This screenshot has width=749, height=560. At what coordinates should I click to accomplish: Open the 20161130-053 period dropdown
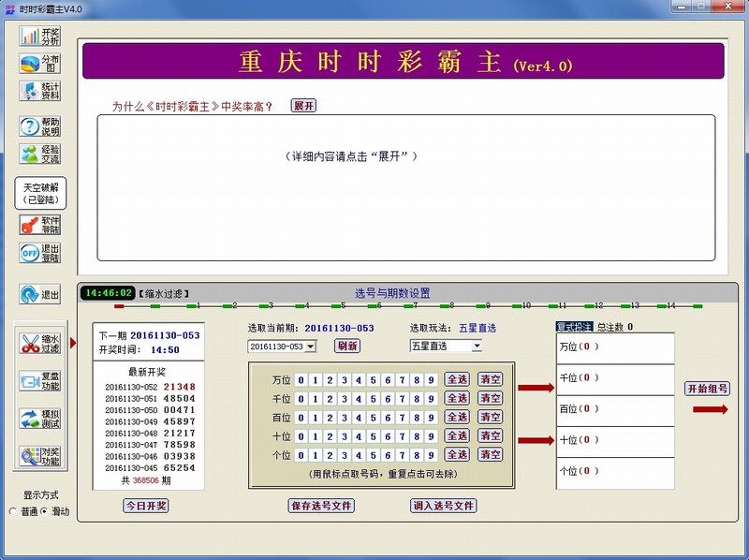[312, 345]
